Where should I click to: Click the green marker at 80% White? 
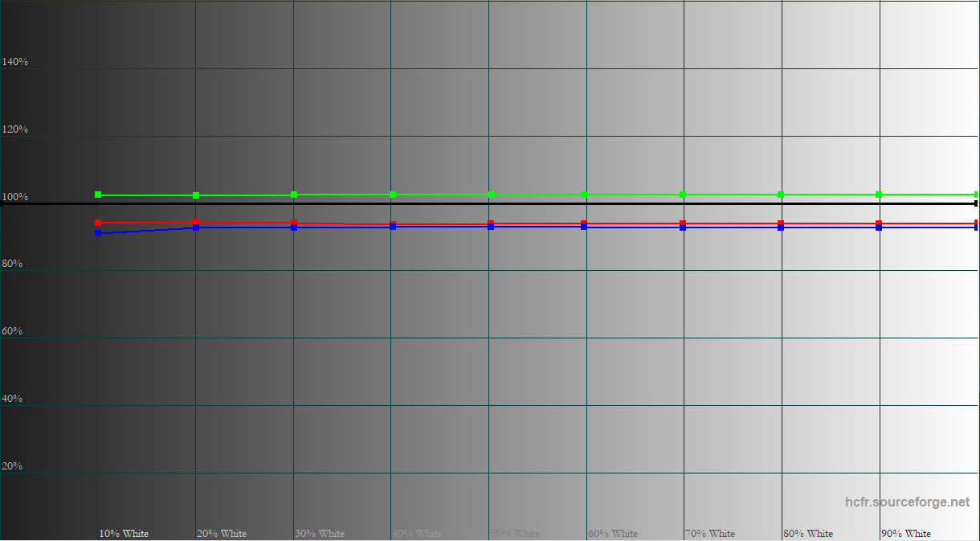[781, 195]
